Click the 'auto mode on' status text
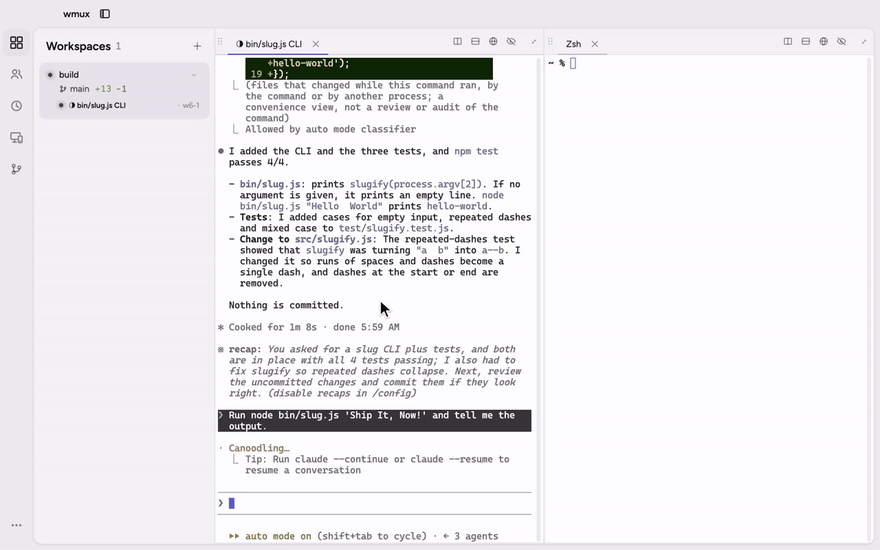 click(278, 536)
